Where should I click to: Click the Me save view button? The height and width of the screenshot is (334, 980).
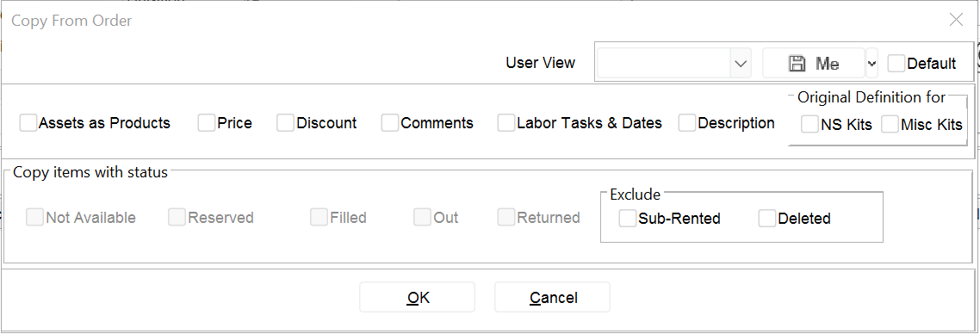pos(814,63)
